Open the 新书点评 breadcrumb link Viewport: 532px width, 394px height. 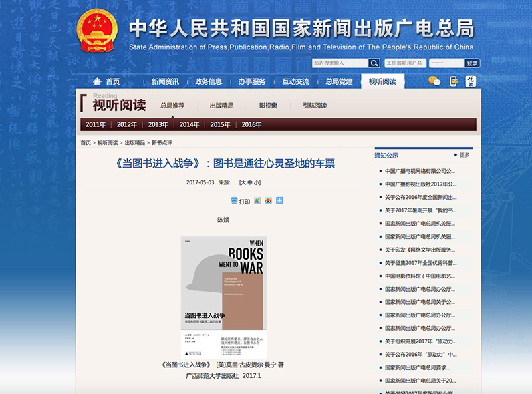(162, 143)
